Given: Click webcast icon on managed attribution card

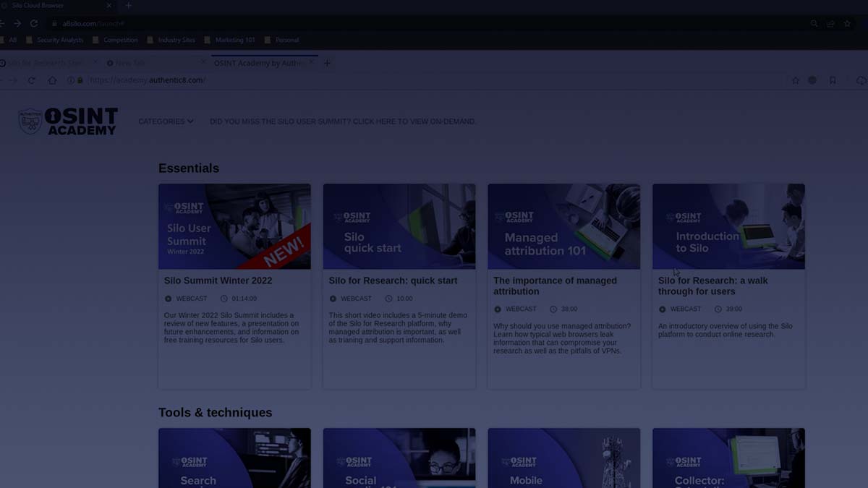Looking at the screenshot, I should point(498,309).
